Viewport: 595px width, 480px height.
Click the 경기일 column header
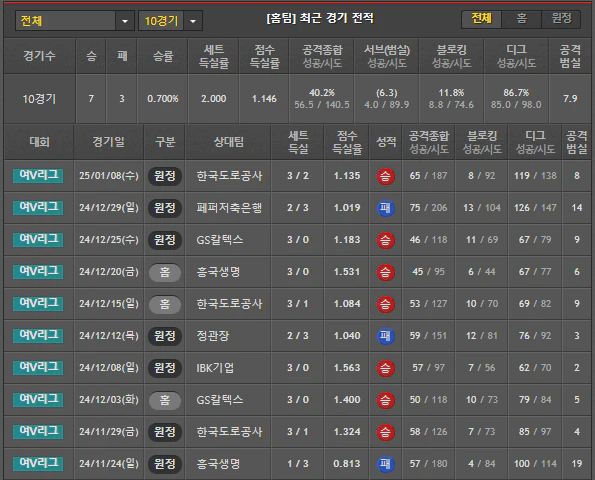point(109,142)
